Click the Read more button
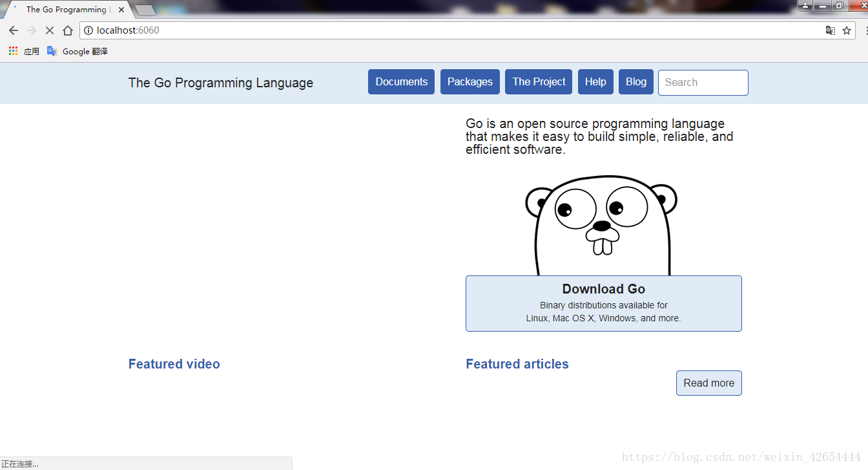Viewport: 868px width, 470px height. coord(709,383)
